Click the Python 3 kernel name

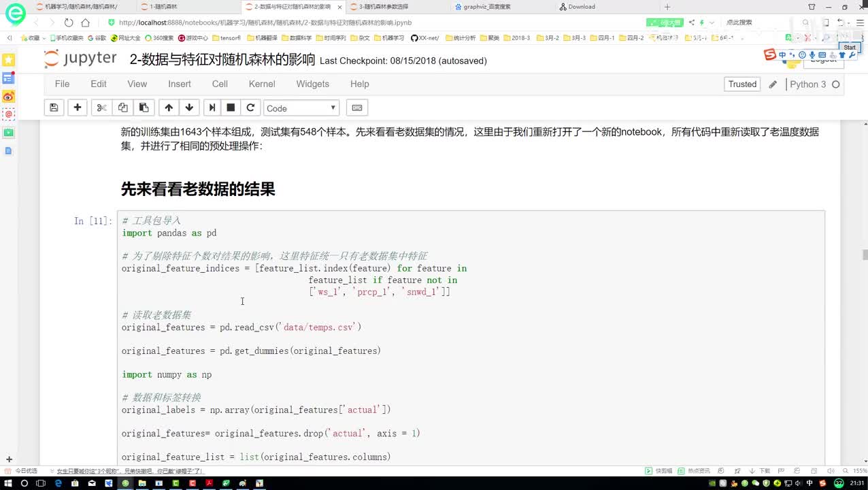[807, 84]
